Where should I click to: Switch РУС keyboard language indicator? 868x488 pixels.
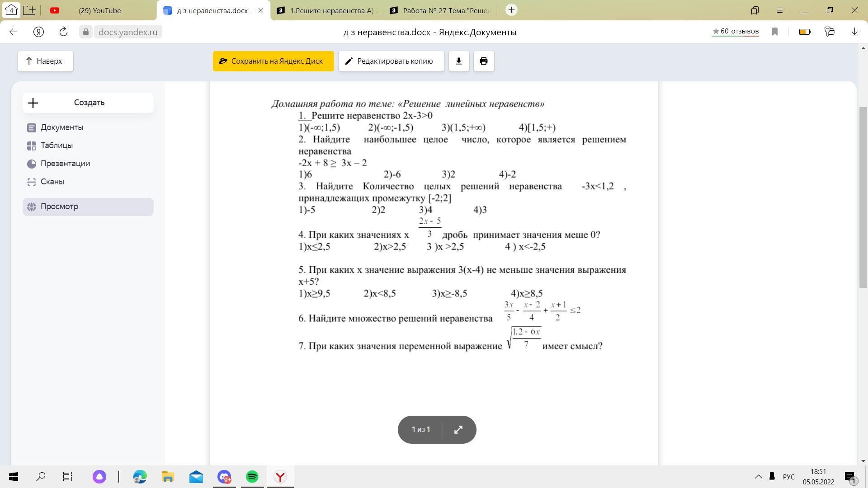pyautogui.click(x=788, y=477)
